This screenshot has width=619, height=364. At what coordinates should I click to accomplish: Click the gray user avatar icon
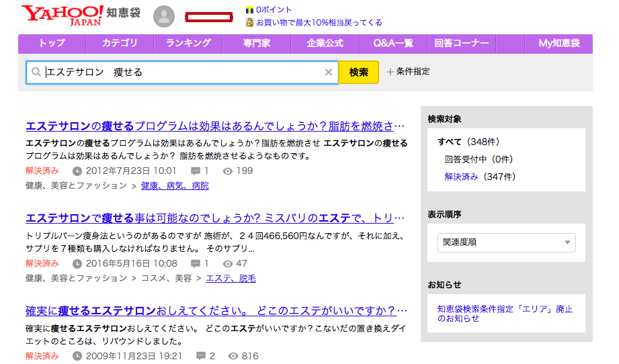pyautogui.click(x=164, y=17)
